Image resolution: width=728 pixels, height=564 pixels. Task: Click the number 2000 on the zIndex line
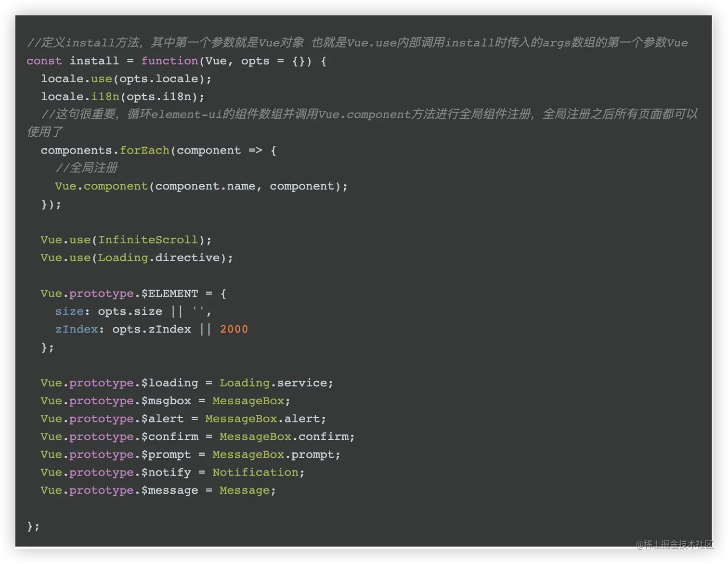point(234,330)
